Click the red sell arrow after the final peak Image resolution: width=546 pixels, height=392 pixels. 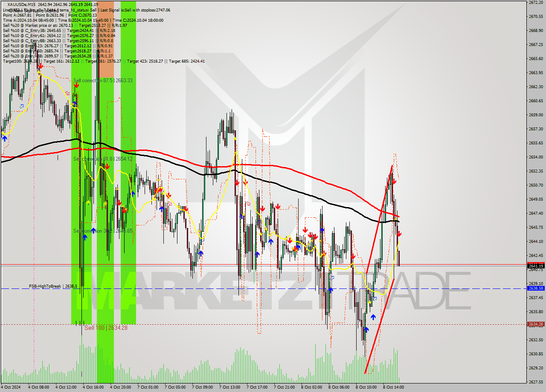(x=394, y=182)
